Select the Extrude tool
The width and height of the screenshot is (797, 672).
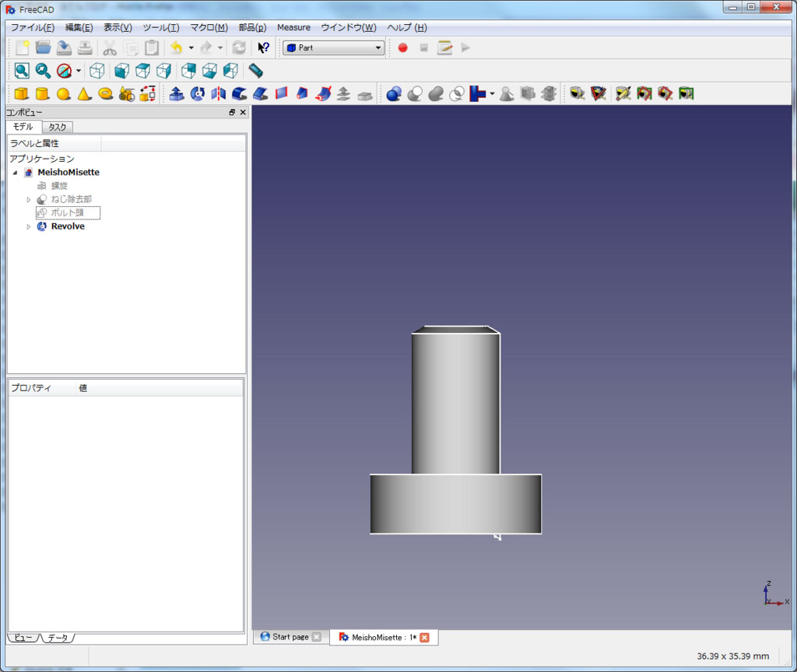(x=177, y=94)
